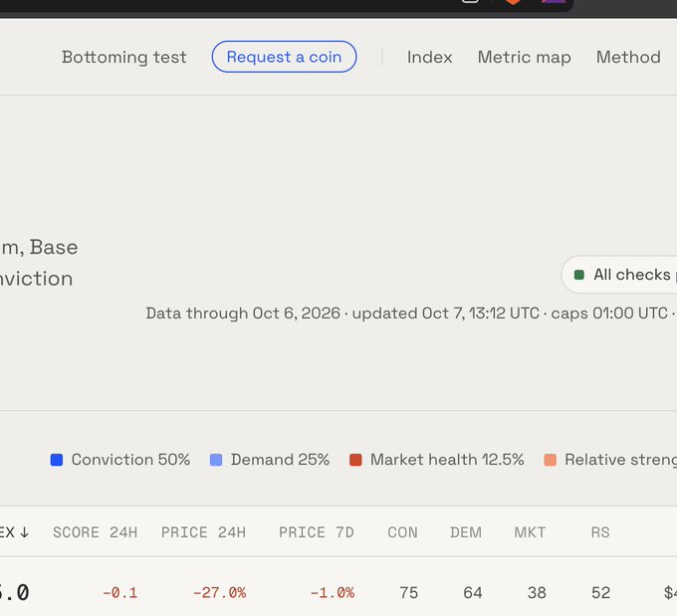677x616 pixels.
Task: Open the Index nav link
Action: point(430,57)
